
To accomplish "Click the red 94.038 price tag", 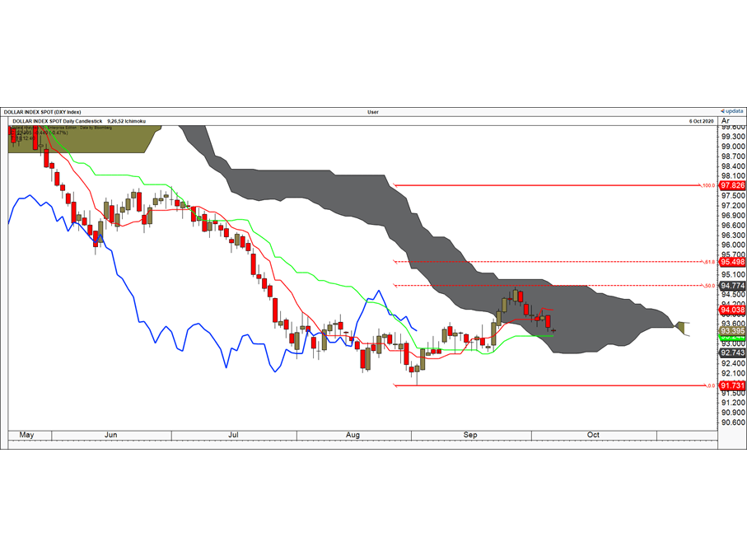I will point(732,310).
